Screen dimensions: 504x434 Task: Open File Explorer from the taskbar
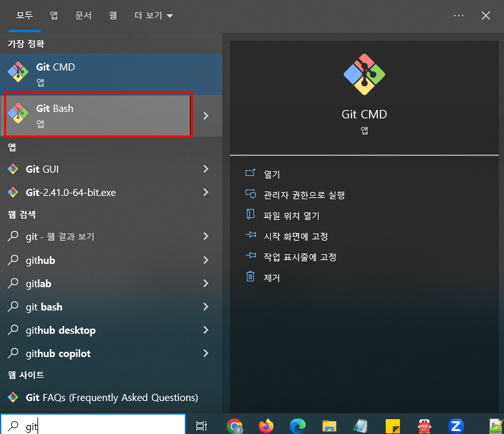tap(329, 426)
